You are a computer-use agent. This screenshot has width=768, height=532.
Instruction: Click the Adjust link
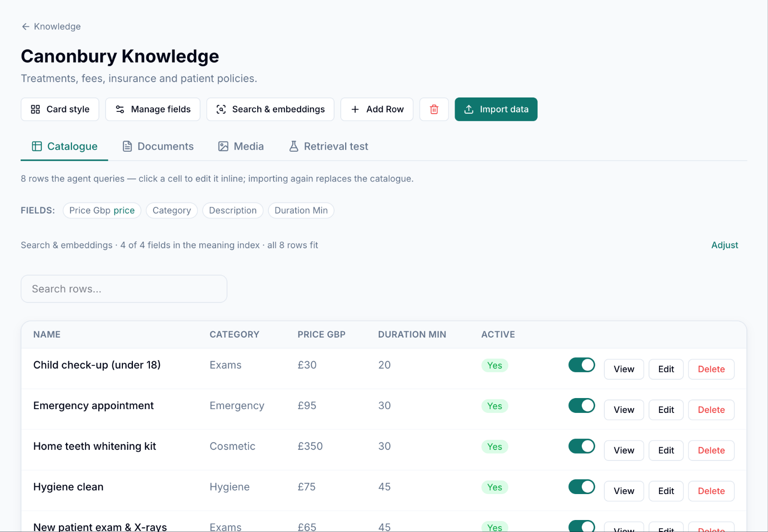tap(724, 245)
